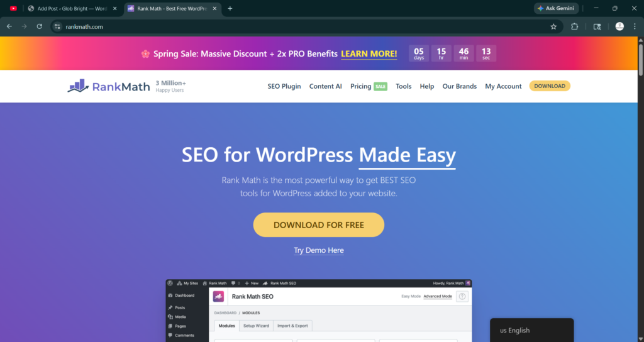Viewport: 644px width, 342px height.
Task: Open a new tab with plus icon
Action: (230, 8)
